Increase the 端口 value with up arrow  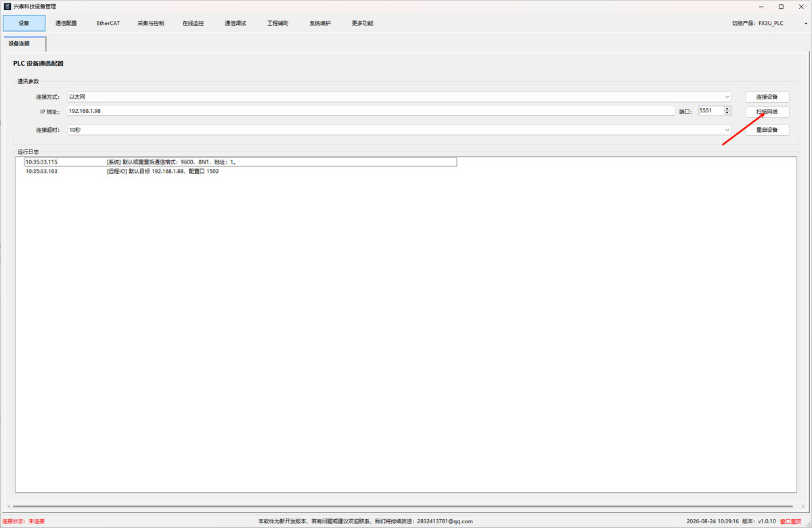727,108
